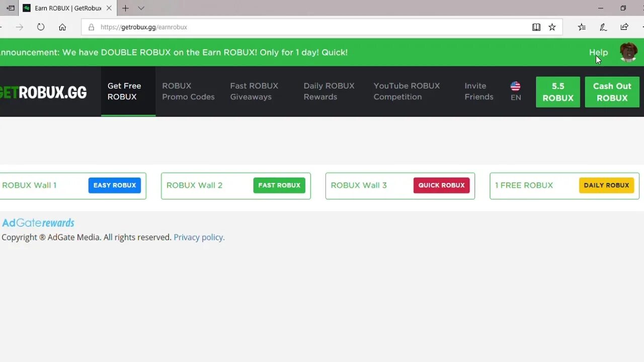The height and width of the screenshot is (362, 644).
Task: Click Copyright AdGate Media text
Action: pyautogui.click(x=87, y=237)
